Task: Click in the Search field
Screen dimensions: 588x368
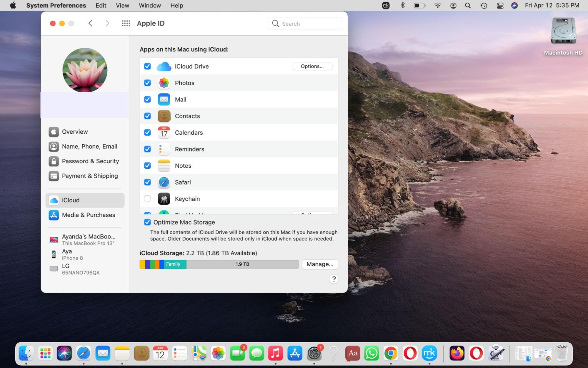Action: pos(305,24)
